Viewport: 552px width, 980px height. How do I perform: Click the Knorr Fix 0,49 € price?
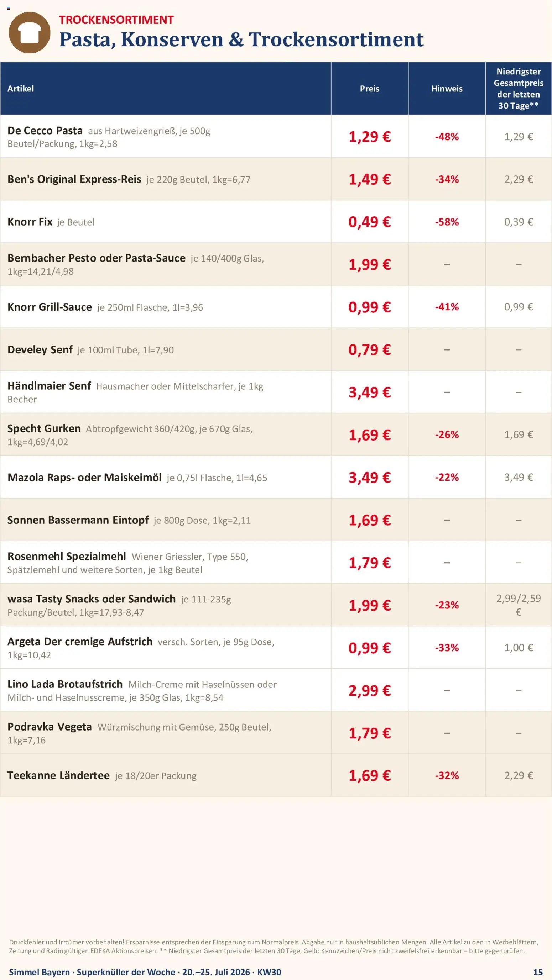(x=370, y=222)
